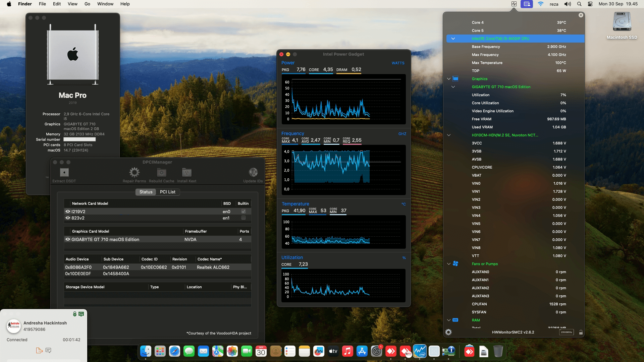The image size is (644, 362).
Task: Click the 2500MHz frequency control
Action: pyautogui.click(x=567, y=332)
